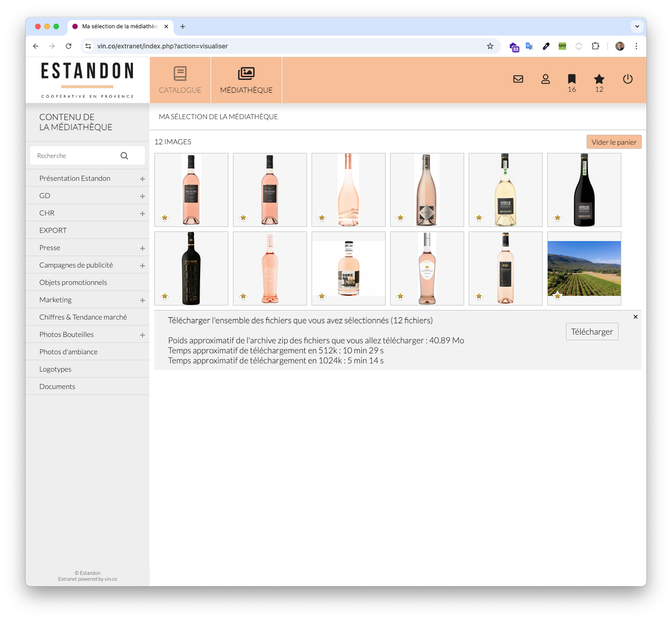Toggle star on the dark red wine bottle with green neck label

(558, 218)
